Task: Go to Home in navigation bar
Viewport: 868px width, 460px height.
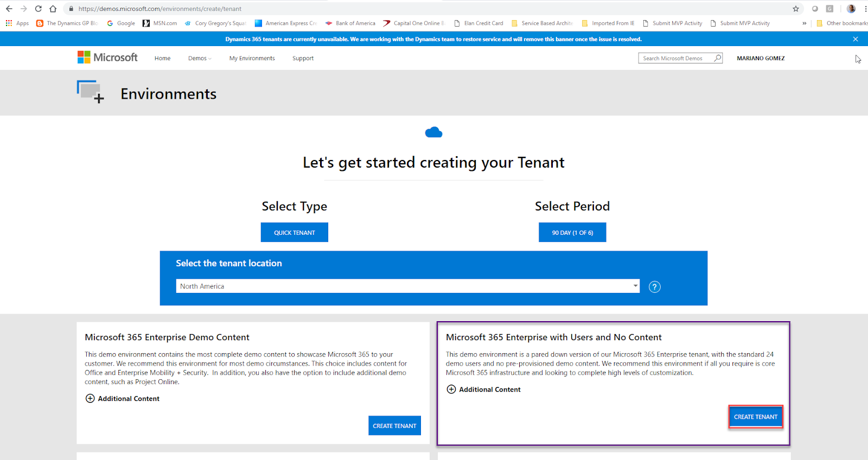Action: click(162, 58)
